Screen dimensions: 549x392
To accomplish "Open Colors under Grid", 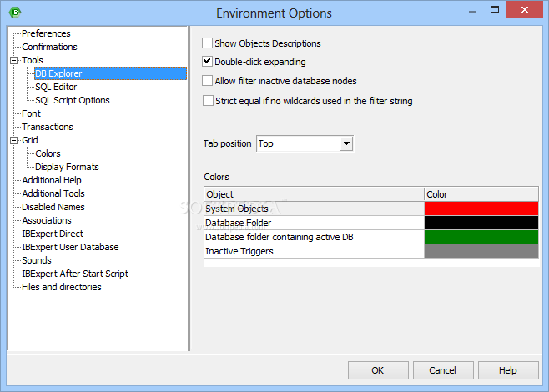I will (x=48, y=153).
